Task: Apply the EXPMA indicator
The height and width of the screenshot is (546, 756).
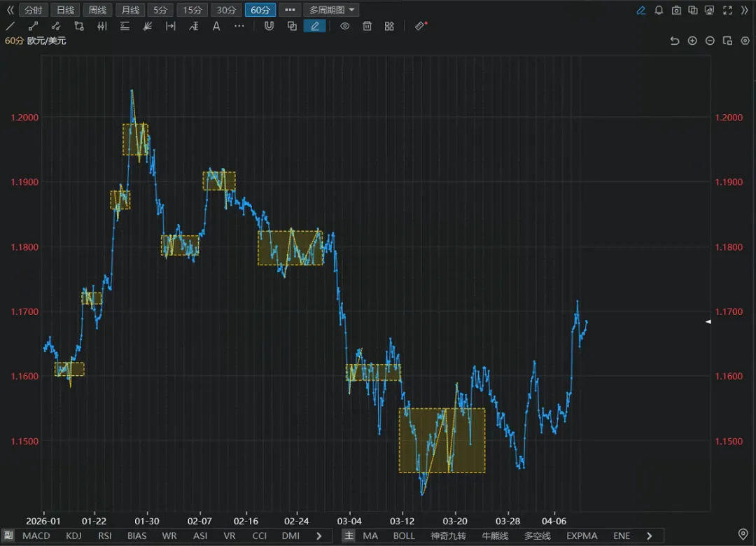Action: pyautogui.click(x=582, y=536)
